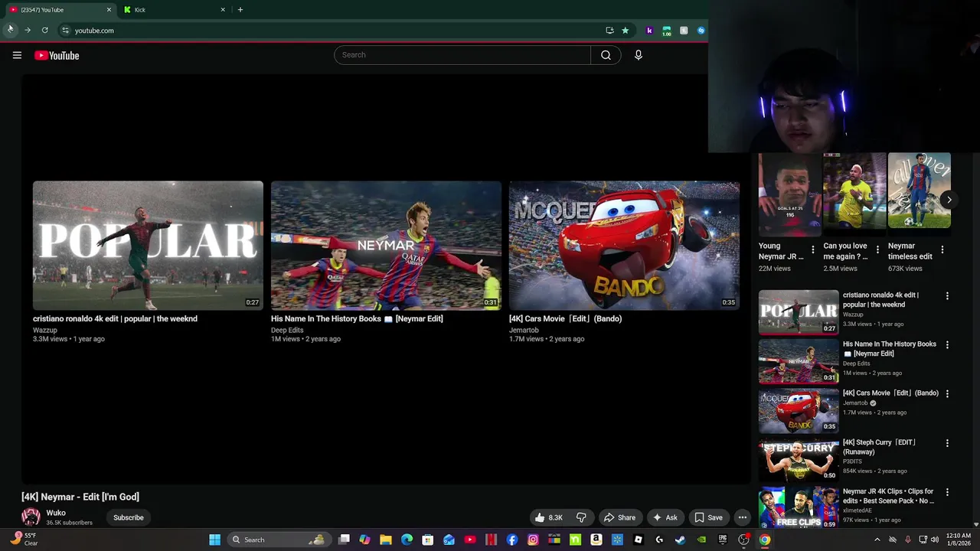980x551 pixels.
Task: Toggle the bookmark star for this page
Action: [625, 31]
